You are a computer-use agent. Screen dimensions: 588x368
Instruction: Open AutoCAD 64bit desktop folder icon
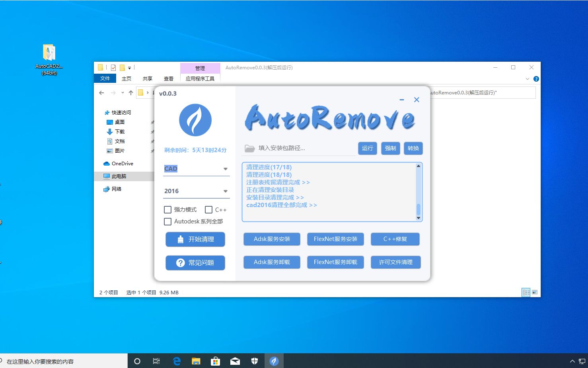(x=49, y=59)
